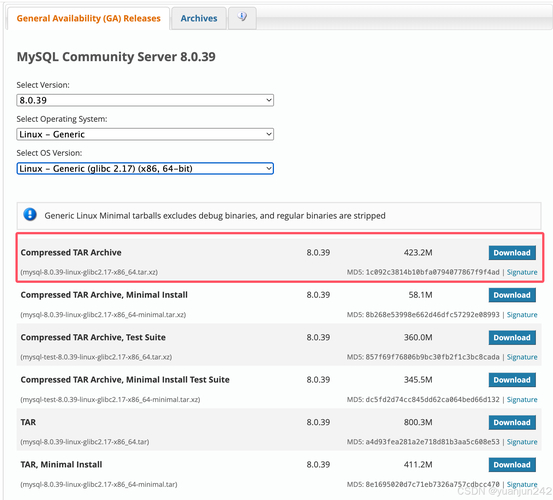The width and height of the screenshot is (553, 500).
Task: Open Signature link for mysql-test x86_64.tar.xz
Action: coord(522,357)
